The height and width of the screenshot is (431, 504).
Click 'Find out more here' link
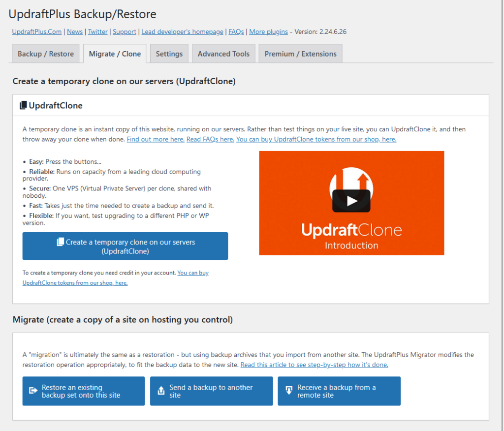[x=156, y=139]
